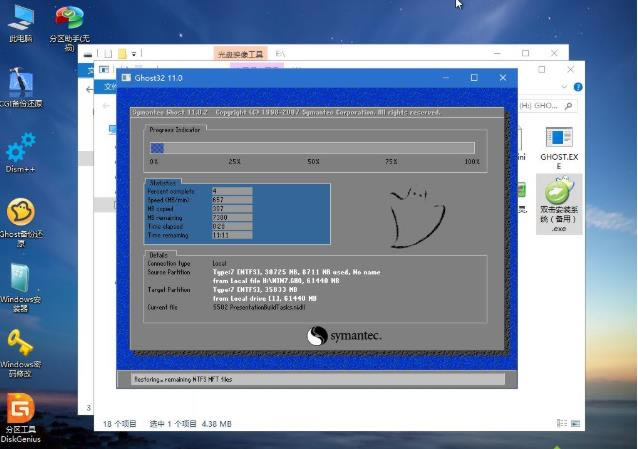The height and width of the screenshot is (449, 638).
Task: Close the Ghost32 11.0 window
Action: coord(503,77)
